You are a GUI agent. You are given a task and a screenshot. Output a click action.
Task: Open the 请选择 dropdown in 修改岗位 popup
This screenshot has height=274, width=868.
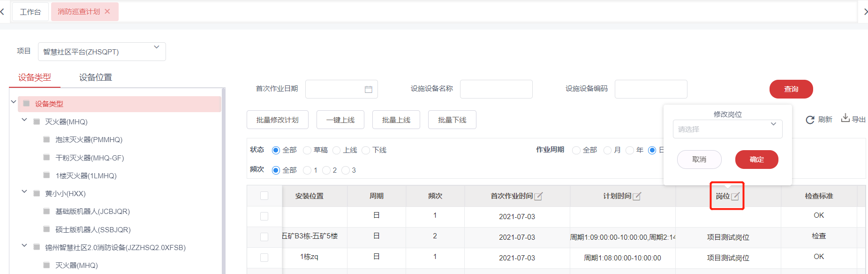727,129
